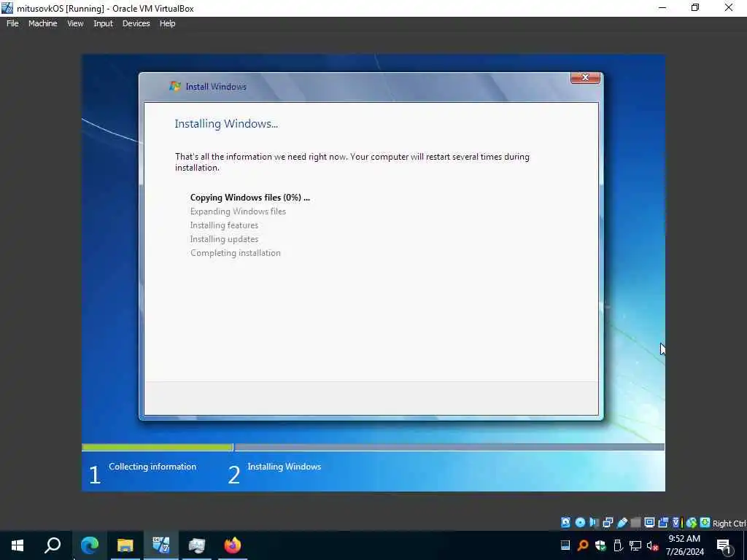The height and width of the screenshot is (560, 747).
Task: Click the gray shared folders indicator
Action: (x=635, y=522)
